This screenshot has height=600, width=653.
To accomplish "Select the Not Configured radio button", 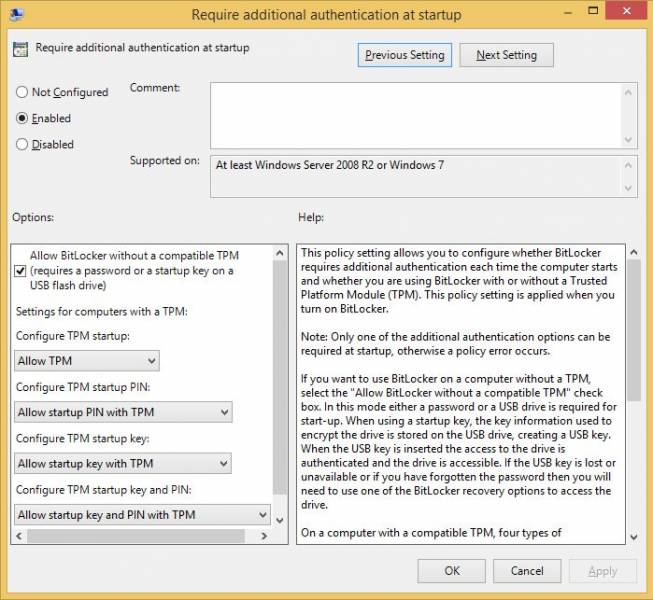I will tap(22, 92).
